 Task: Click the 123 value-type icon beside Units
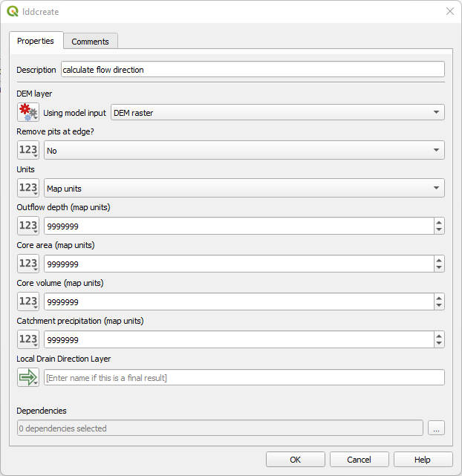point(28,189)
